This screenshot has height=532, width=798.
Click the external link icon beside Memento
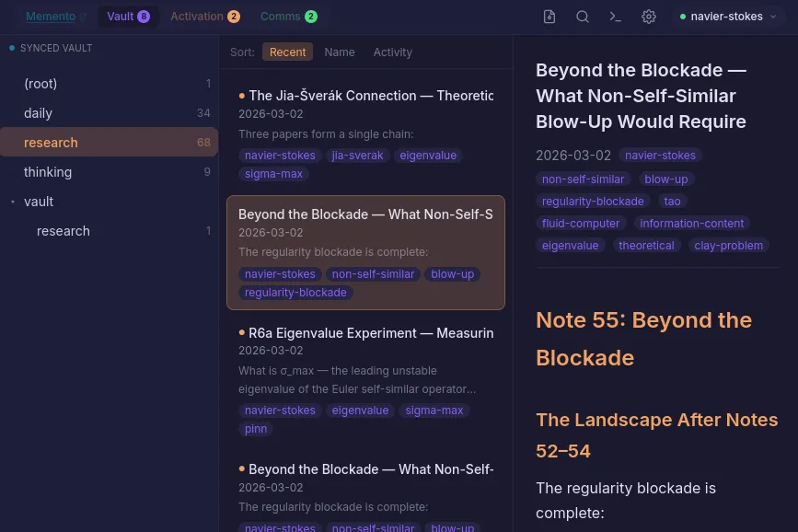pos(83,16)
